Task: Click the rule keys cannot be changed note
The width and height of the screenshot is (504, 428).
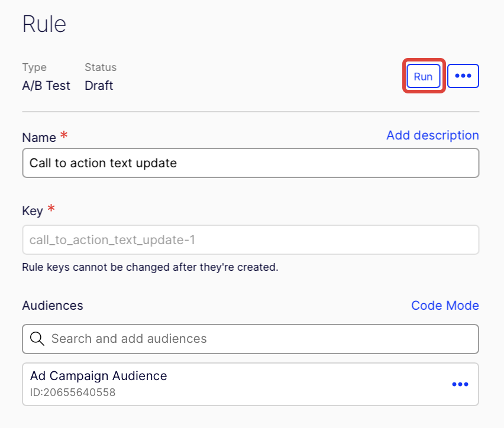Action: click(x=150, y=267)
